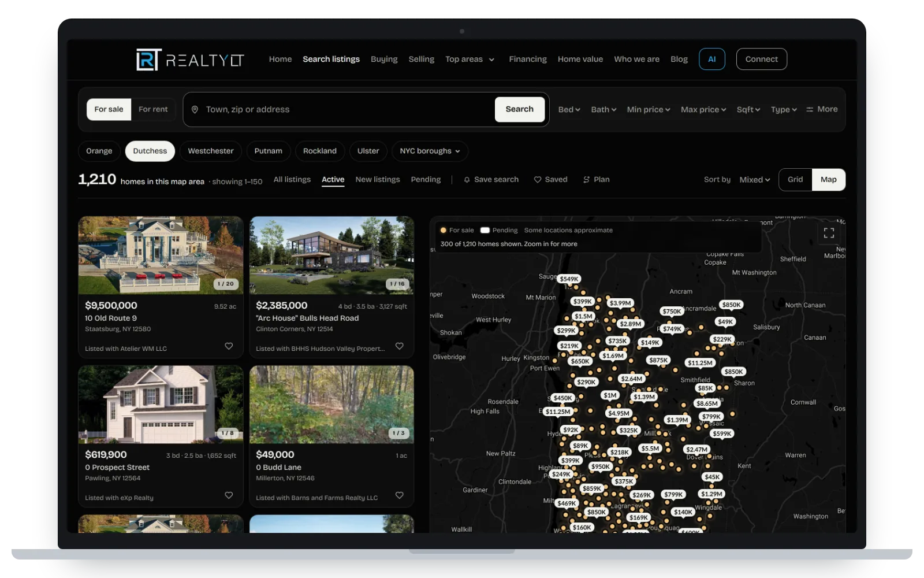Go to the Financing page
Image resolution: width=924 pixels, height=578 pixels.
click(x=528, y=60)
